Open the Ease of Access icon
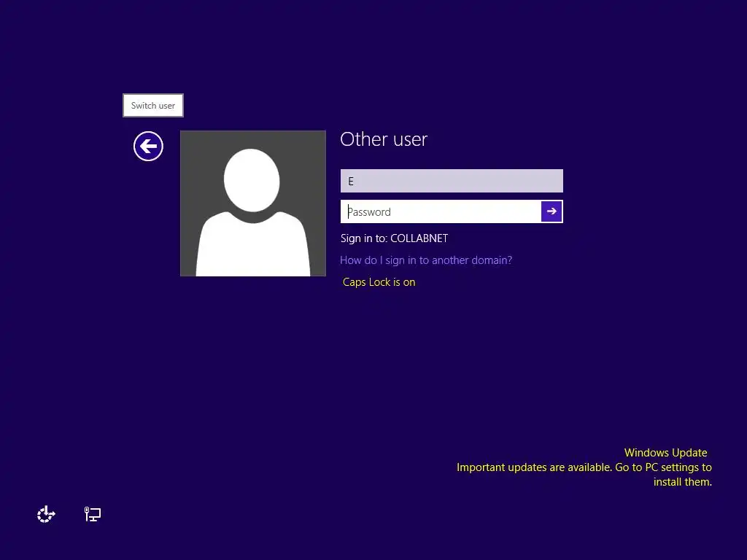This screenshot has width=747, height=560. (46, 514)
